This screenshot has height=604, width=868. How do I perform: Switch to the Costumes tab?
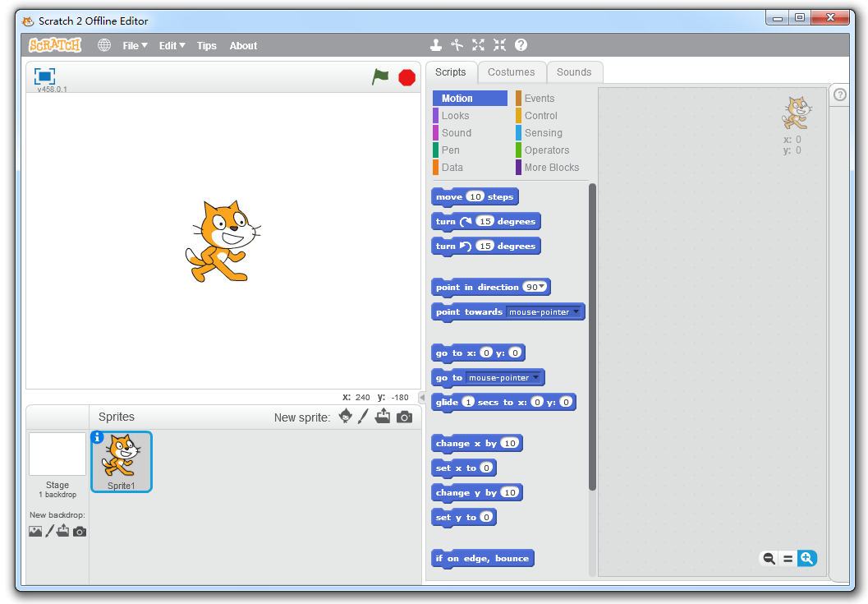(511, 72)
